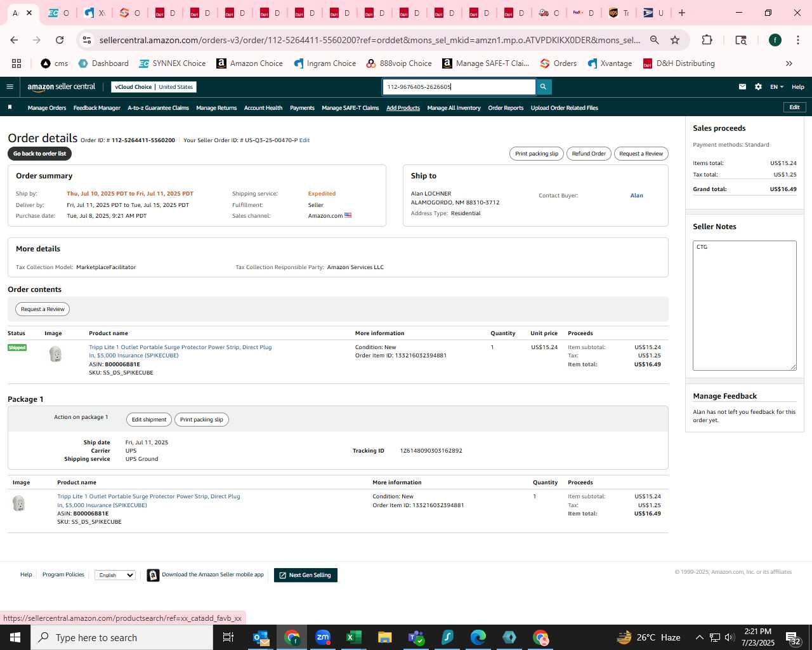
Task: Click the order search input field
Action: pyautogui.click(x=459, y=87)
